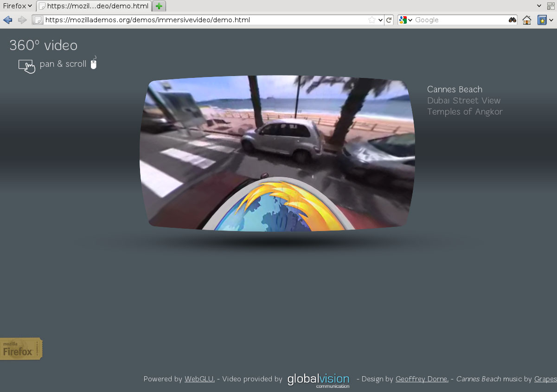Click the bookmarks star button at toolbar right
The image size is (557, 392).
click(x=542, y=20)
